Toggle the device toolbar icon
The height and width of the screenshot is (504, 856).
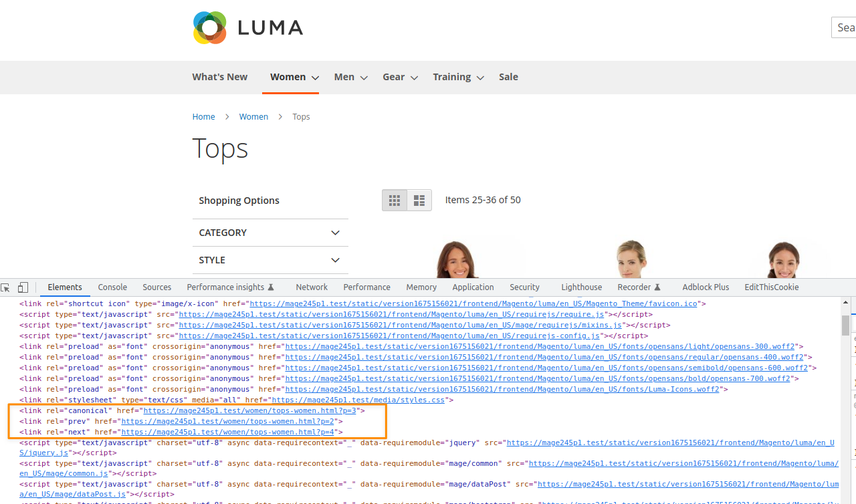(x=23, y=287)
